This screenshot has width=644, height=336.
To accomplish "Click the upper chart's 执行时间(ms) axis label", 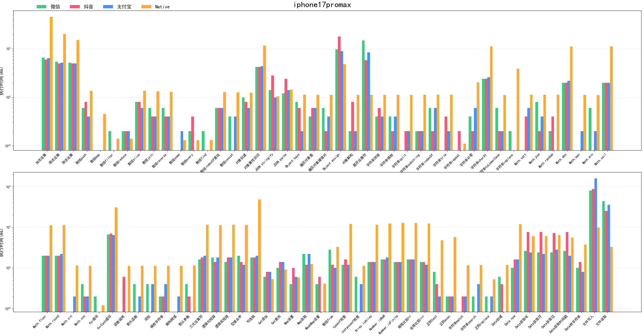I will 2,81.
